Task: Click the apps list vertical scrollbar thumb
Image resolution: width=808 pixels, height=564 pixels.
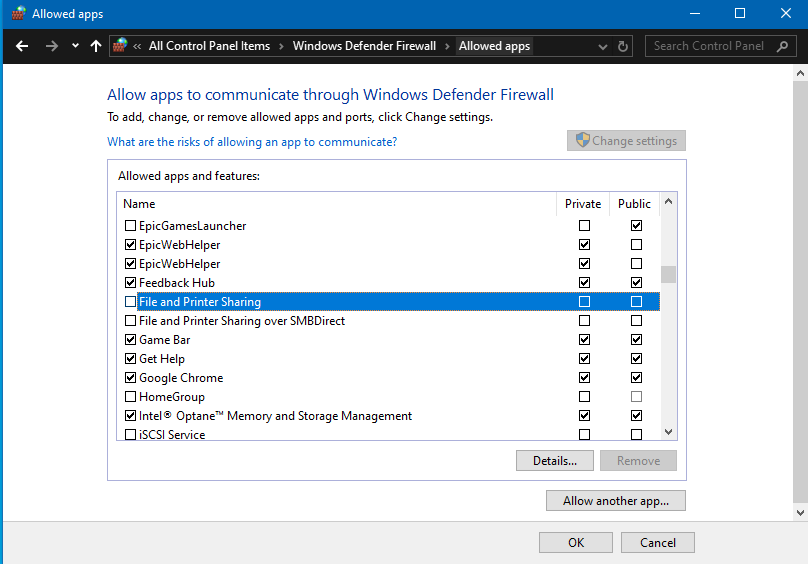Action: click(669, 274)
